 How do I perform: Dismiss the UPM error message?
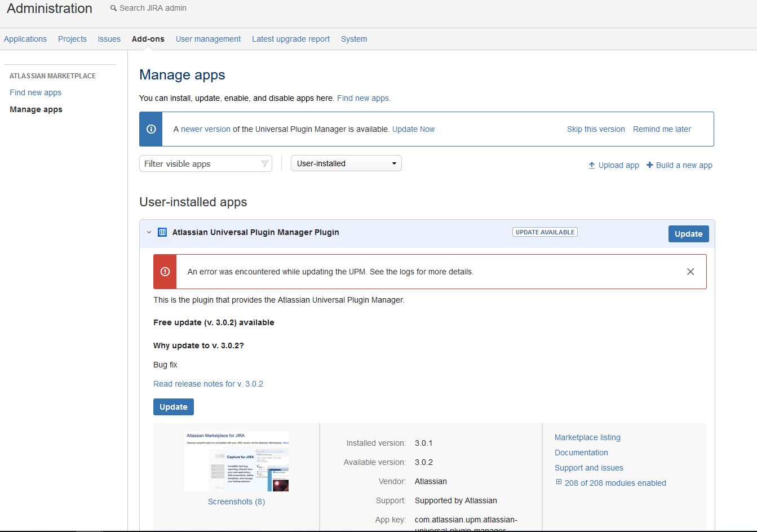pyautogui.click(x=690, y=272)
